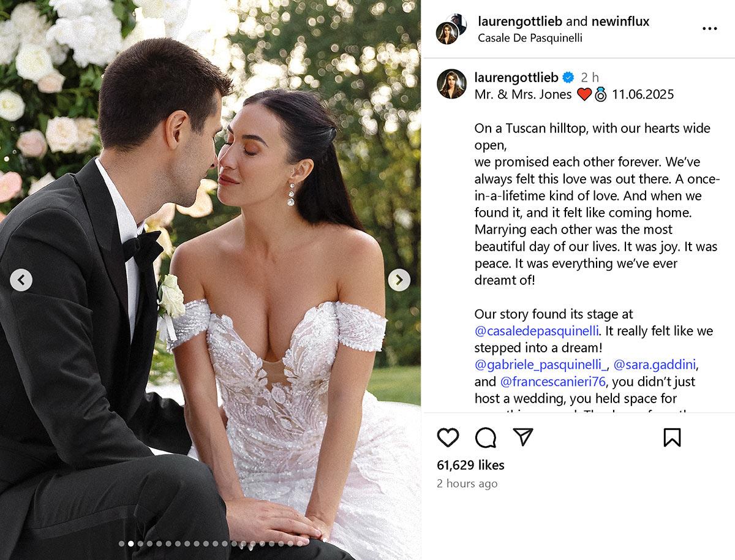The image size is (735, 560).
Task: Click the wedding photo in carousel
Action: pyautogui.click(x=210, y=280)
